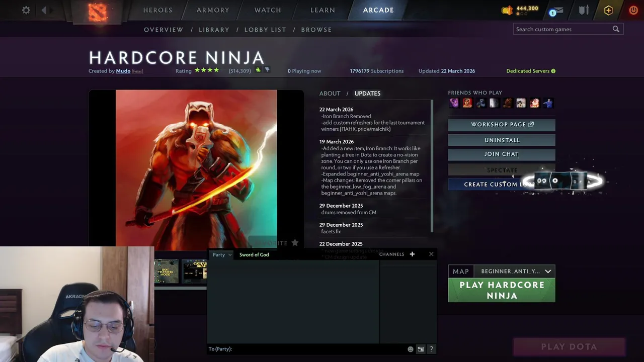Click the To (Party) chat input
644x362 pixels.
(307, 349)
